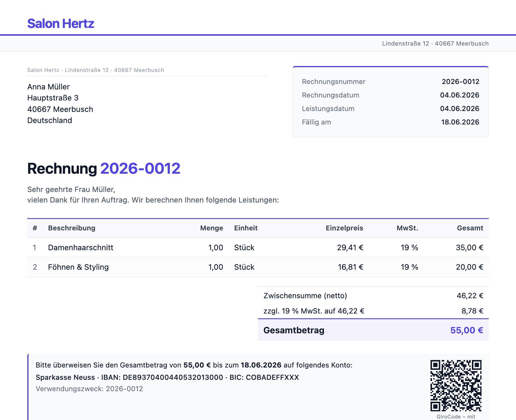Click the Einheit column header

pos(246,228)
